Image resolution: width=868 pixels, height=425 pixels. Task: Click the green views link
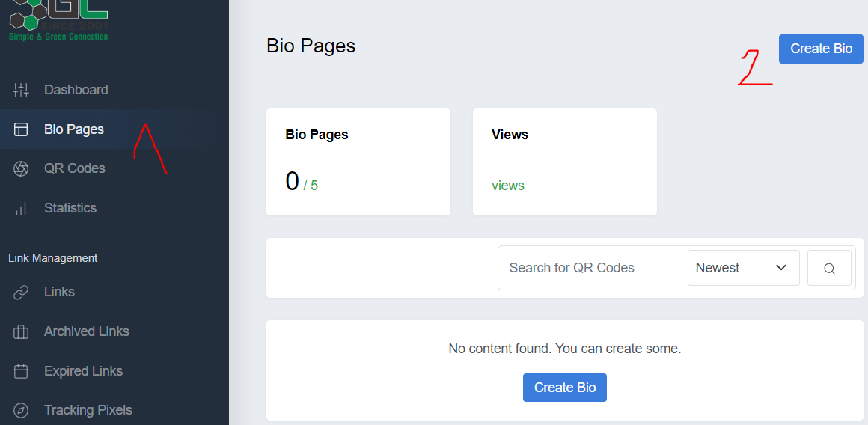[508, 186]
